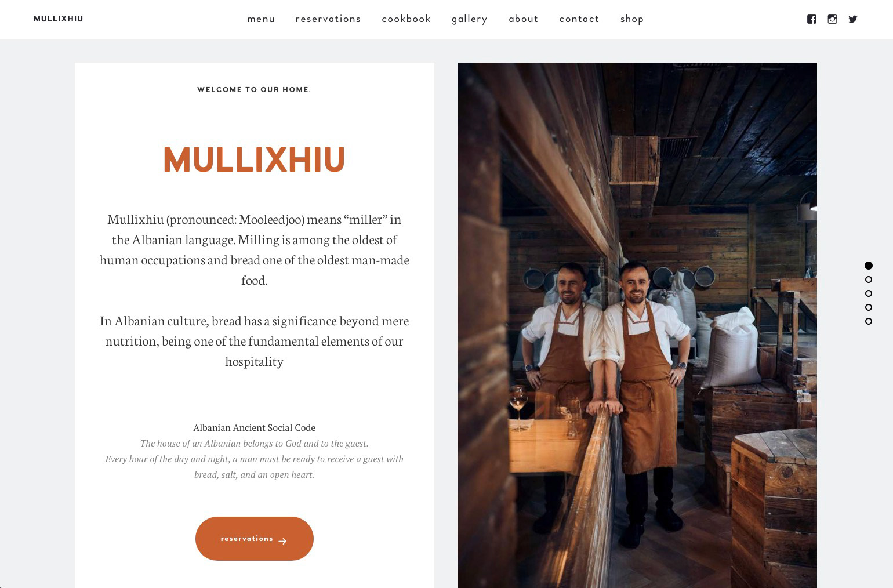This screenshot has width=893, height=588.
Task: Open the Facebook social icon
Action: (x=812, y=19)
